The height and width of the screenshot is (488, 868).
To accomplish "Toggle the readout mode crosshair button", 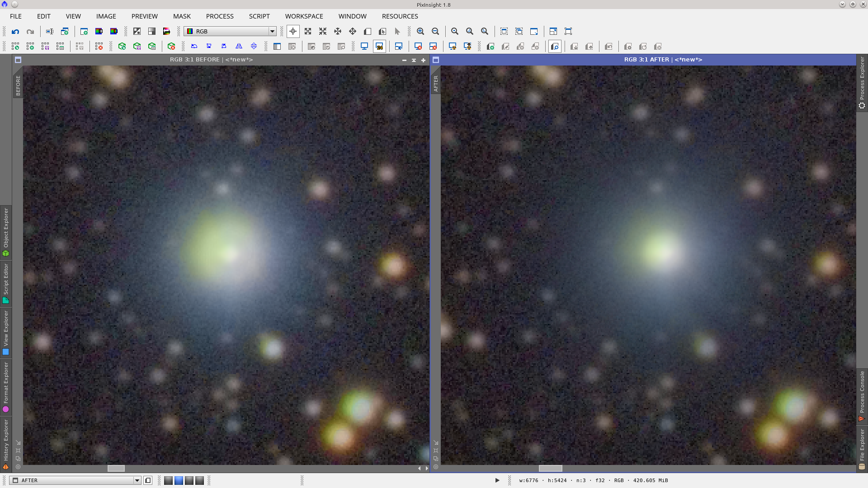I will pos(293,32).
